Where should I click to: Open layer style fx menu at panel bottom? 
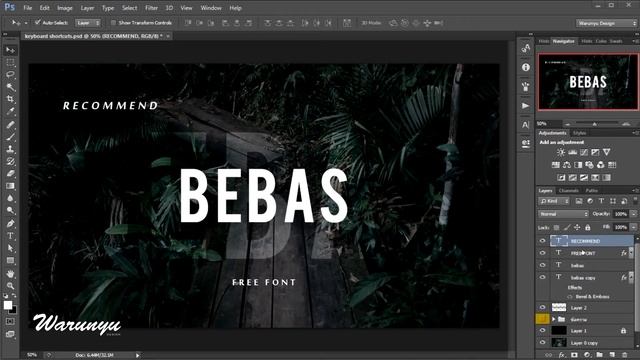[x=562, y=355]
